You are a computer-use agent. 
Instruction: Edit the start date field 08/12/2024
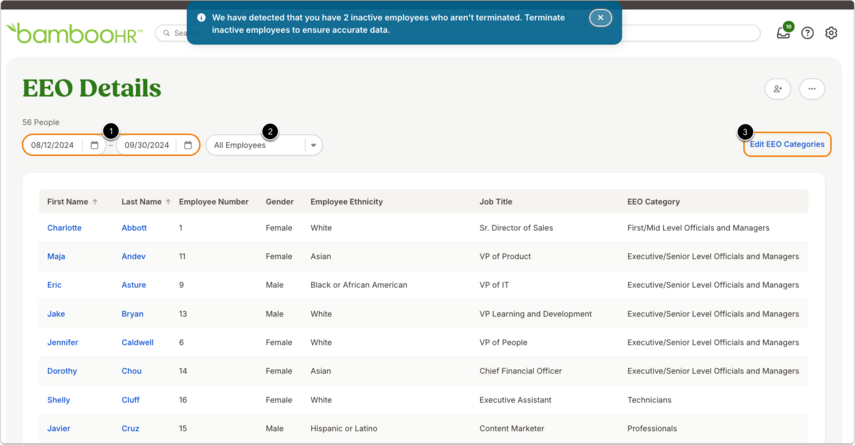pyautogui.click(x=52, y=145)
